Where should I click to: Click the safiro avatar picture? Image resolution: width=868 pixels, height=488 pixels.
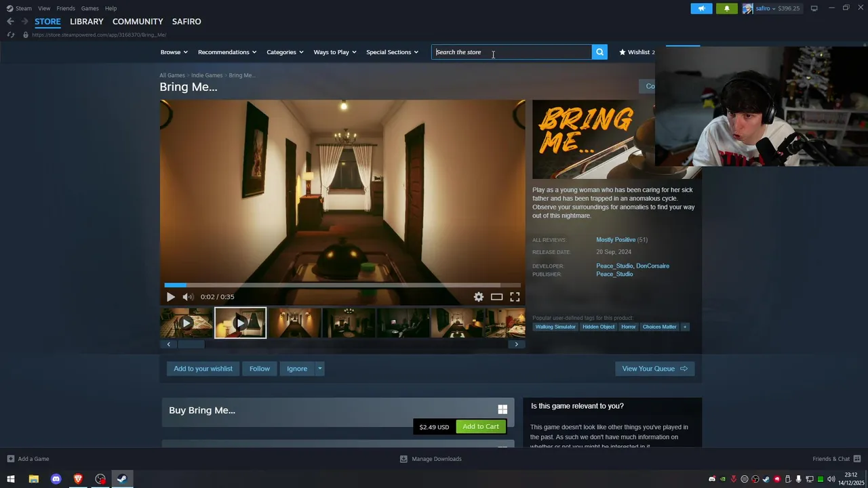[747, 8]
